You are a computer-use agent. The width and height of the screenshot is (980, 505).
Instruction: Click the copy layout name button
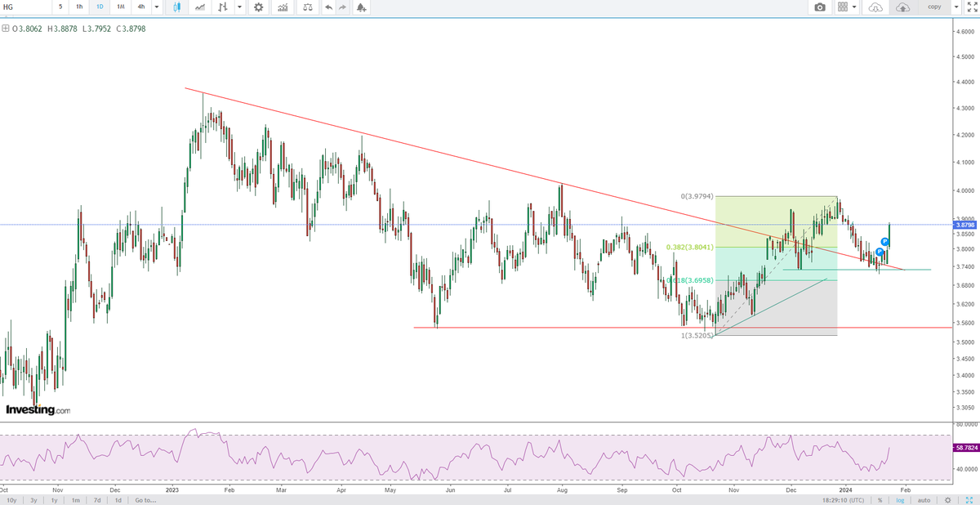tap(933, 7)
